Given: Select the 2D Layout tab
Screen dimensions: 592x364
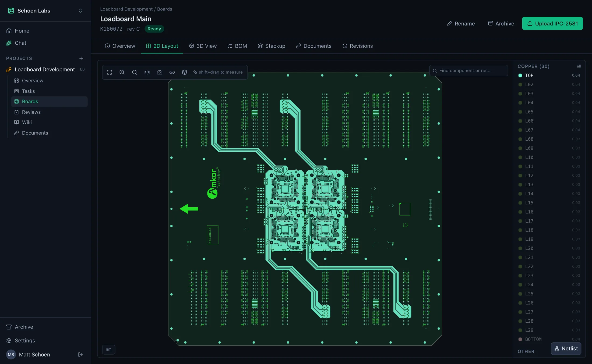Looking at the screenshot, I should pyautogui.click(x=162, y=46).
